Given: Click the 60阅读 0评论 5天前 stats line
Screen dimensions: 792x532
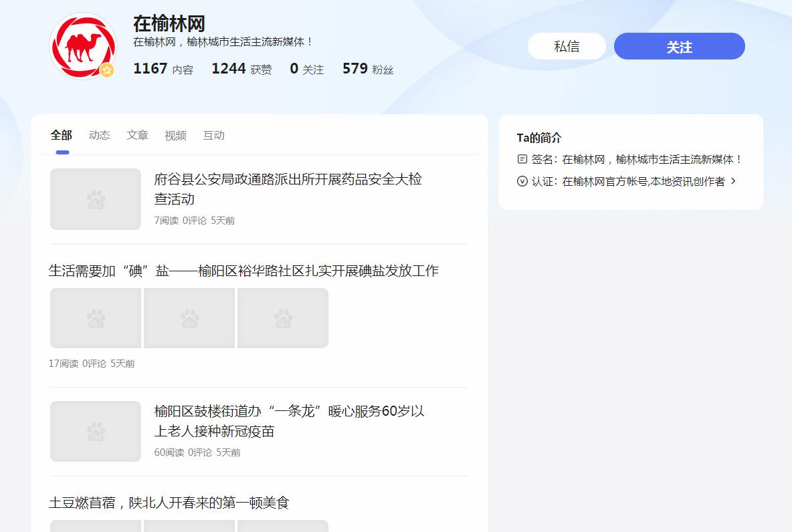Looking at the screenshot, I should [197, 452].
